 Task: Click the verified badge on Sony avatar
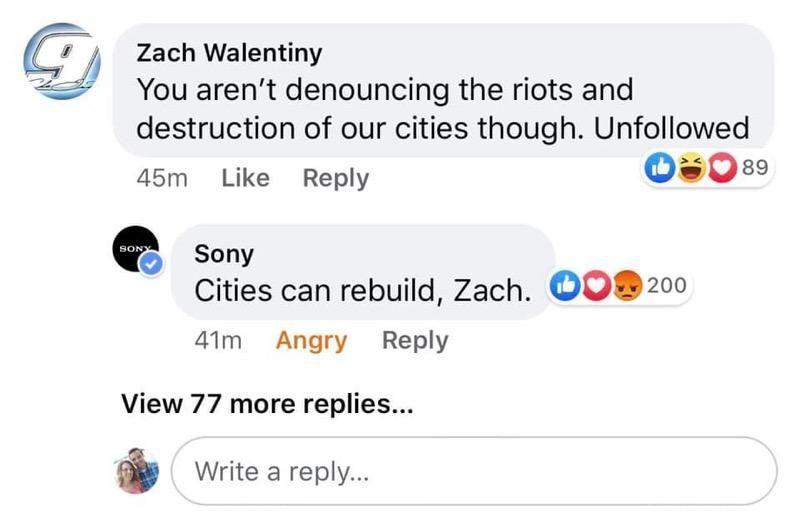(x=152, y=264)
